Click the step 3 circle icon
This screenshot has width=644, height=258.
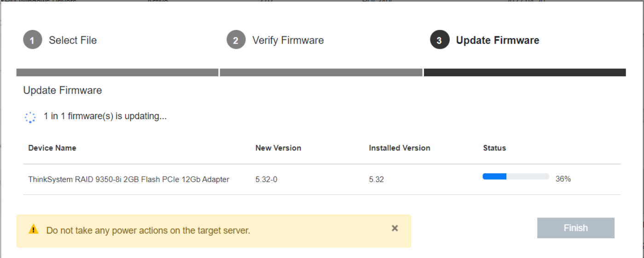[439, 40]
